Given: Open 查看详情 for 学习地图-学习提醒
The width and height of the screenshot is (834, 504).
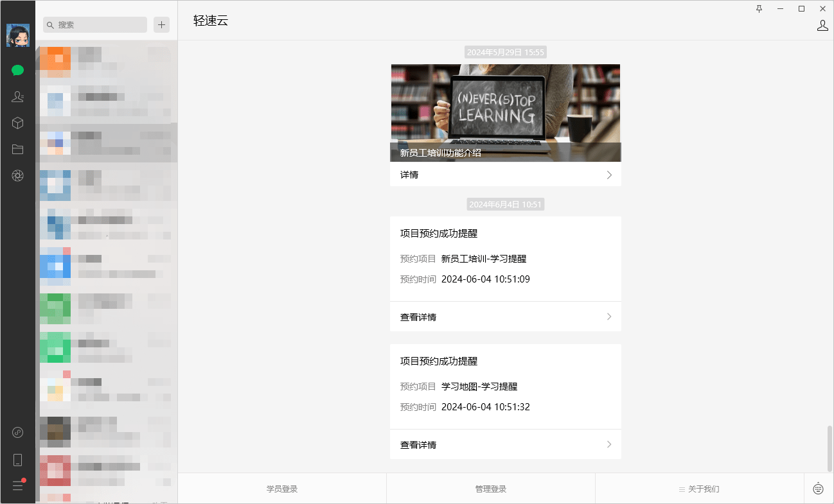Looking at the screenshot, I should point(505,444).
